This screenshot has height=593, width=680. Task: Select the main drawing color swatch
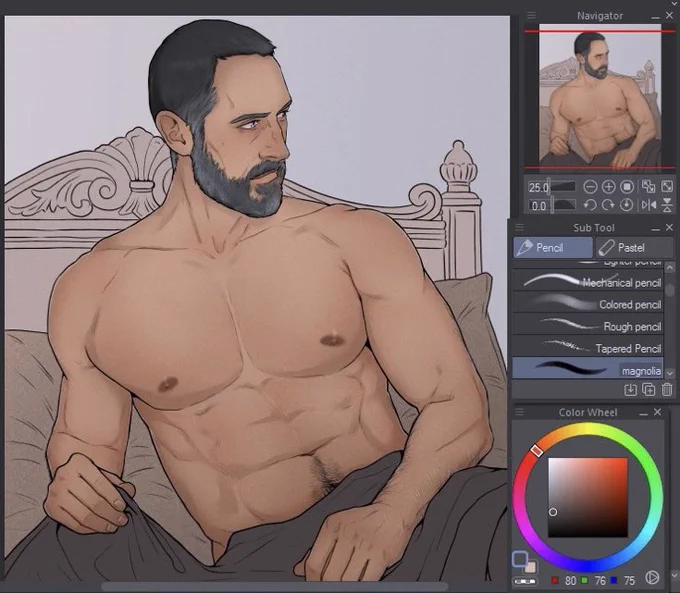pos(520,559)
